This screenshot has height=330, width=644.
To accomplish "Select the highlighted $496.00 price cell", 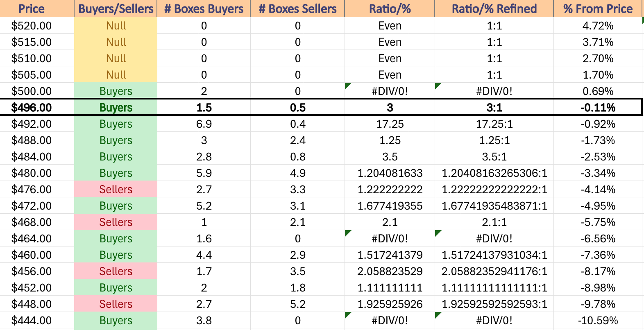I will coord(37,107).
